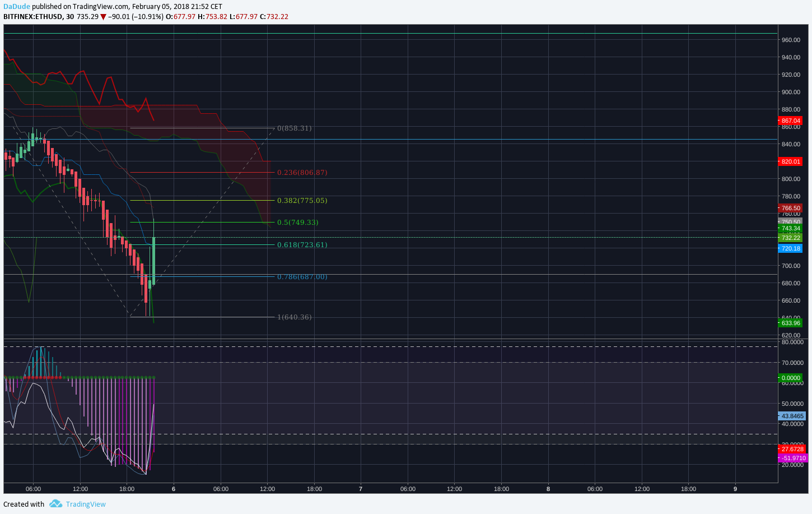
Task: Click day 7 on the time axis
Action: [x=361, y=489]
